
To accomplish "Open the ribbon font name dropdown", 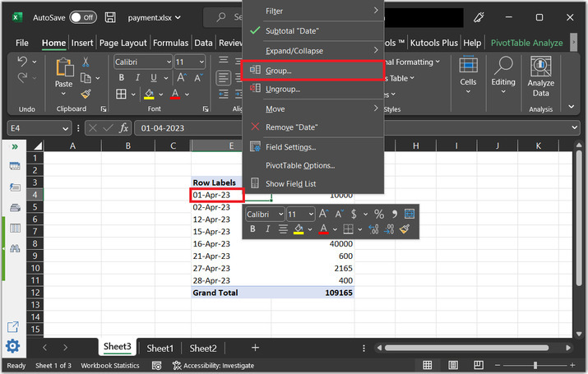I will click(x=169, y=62).
